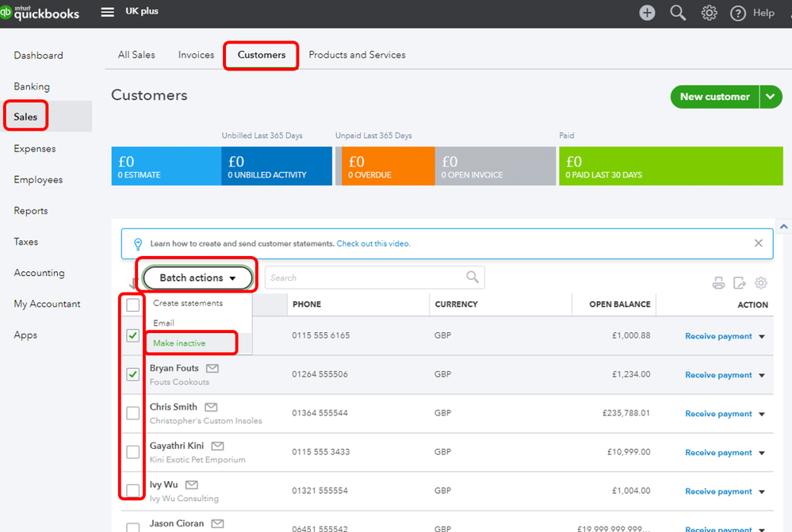The height and width of the screenshot is (532, 792).
Task: Print the customer list
Action: pos(718,283)
